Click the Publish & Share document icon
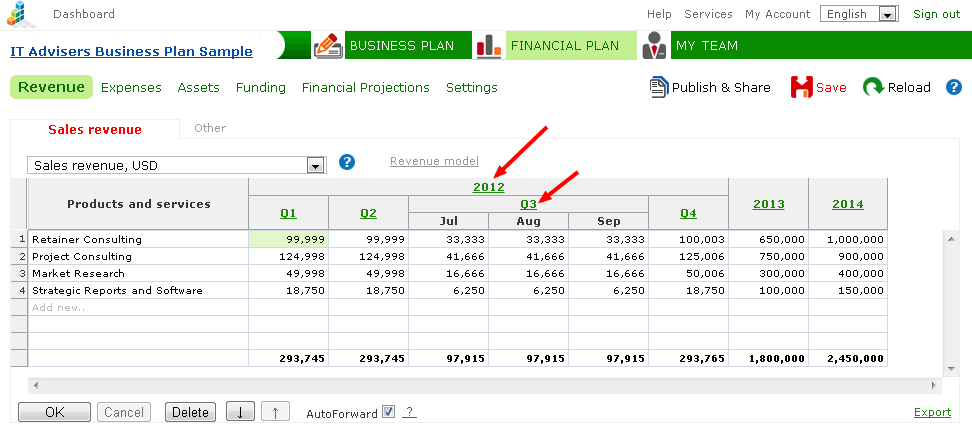Screen dimensions: 972x434 (659, 87)
